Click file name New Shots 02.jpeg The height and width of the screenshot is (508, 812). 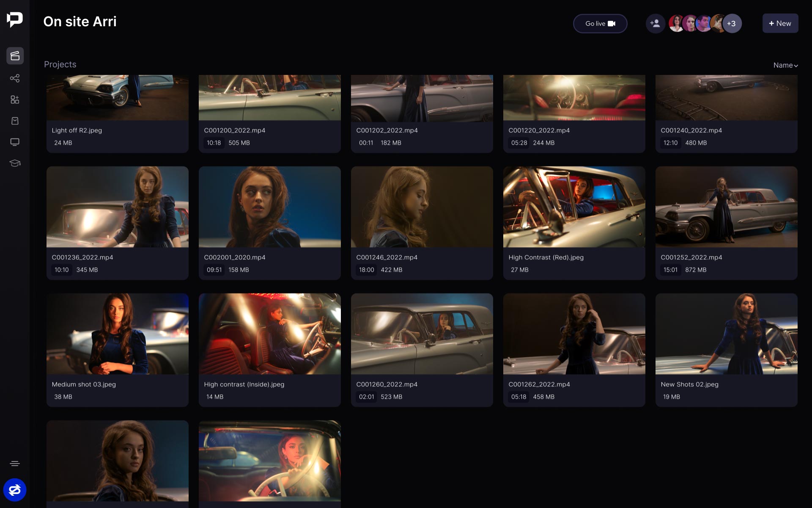(x=690, y=384)
